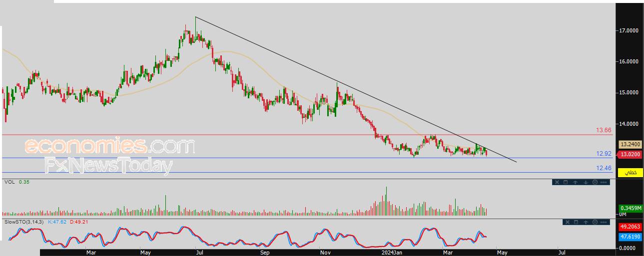Click the 13.2400 moving average price tag

tap(631, 144)
